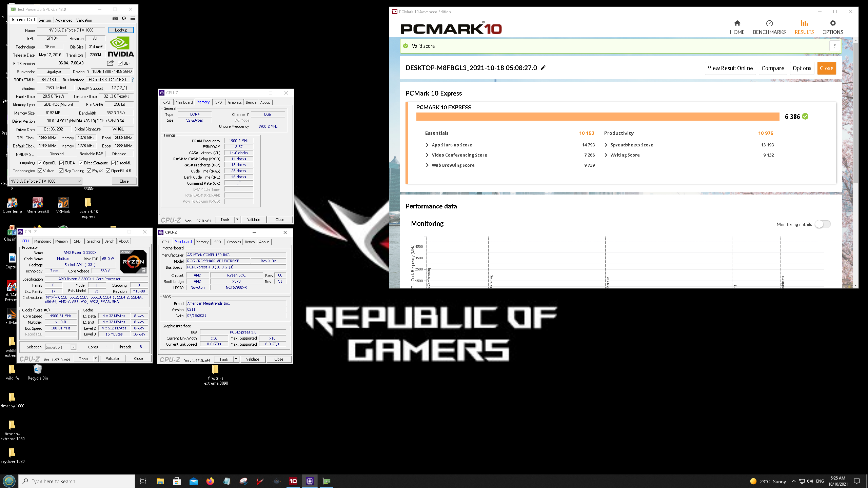The width and height of the screenshot is (868, 488).
Task: Open Tools dropdown arrow in CPU-Z Memory window
Action: coord(237,220)
